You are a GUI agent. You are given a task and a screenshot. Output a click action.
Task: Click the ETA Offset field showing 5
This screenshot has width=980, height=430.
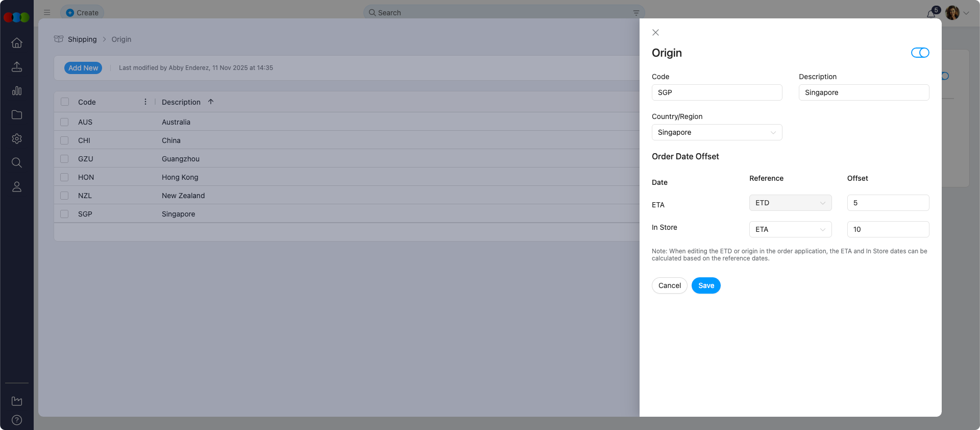888,203
